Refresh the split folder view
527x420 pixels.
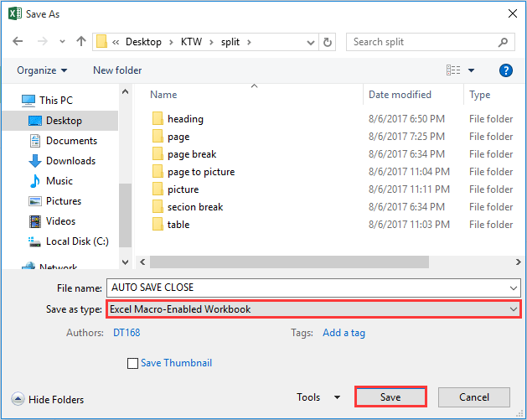[328, 42]
